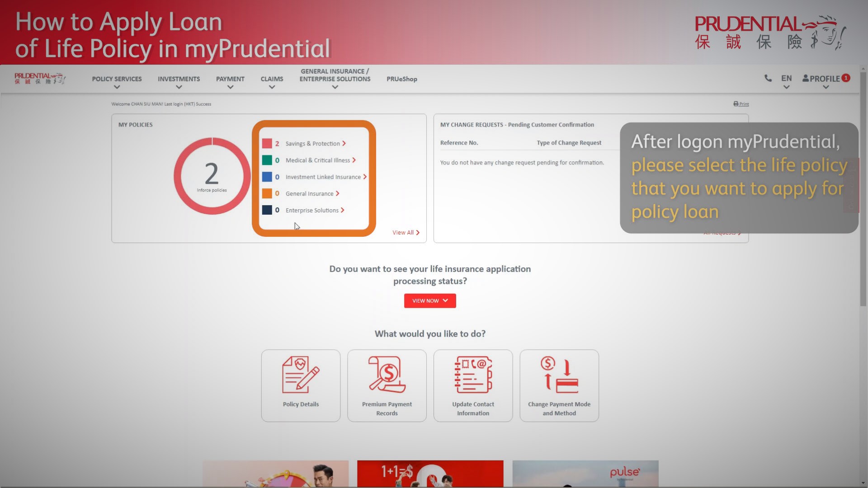Open the INVESTMENTS menu
868x488 pixels.
tap(179, 79)
